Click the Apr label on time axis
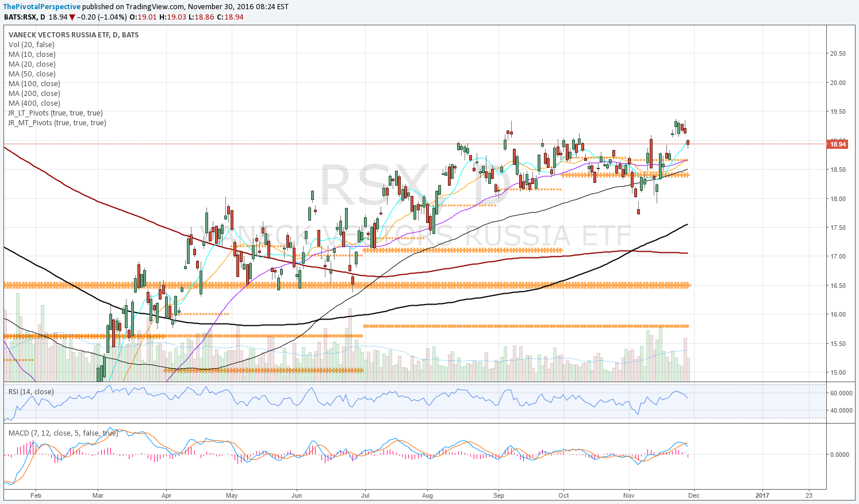Image resolution: width=859 pixels, height=504 pixels. point(167,495)
